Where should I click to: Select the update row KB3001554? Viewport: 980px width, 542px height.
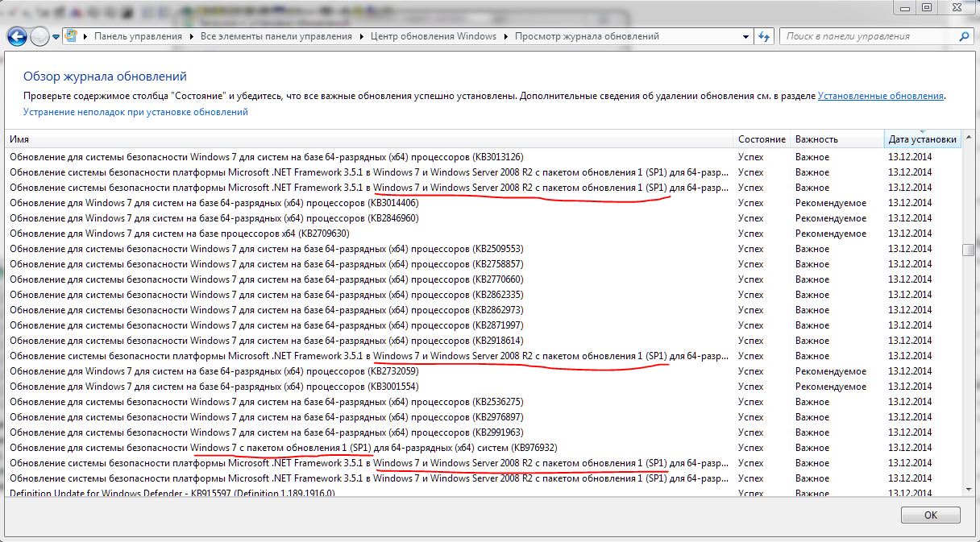pyautogui.click(x=484, y=387)
